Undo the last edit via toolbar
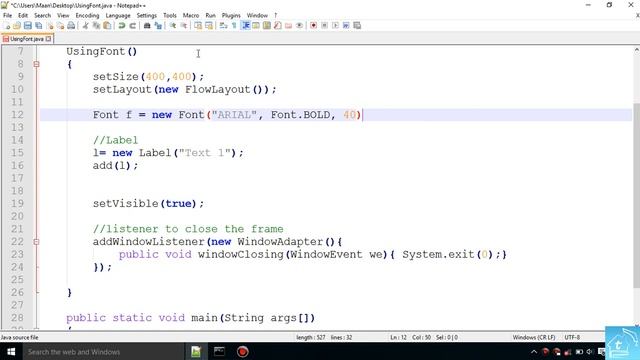This screenshot has height=360, width=640. pos(122,25)
